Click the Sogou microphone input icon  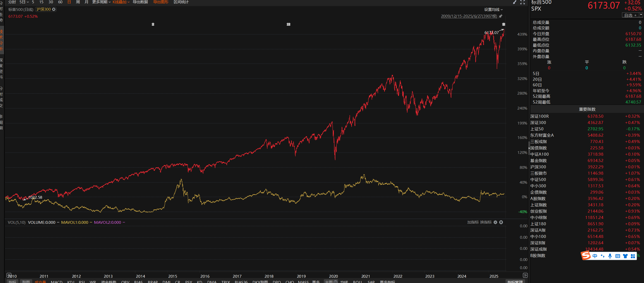click(610, 256)
